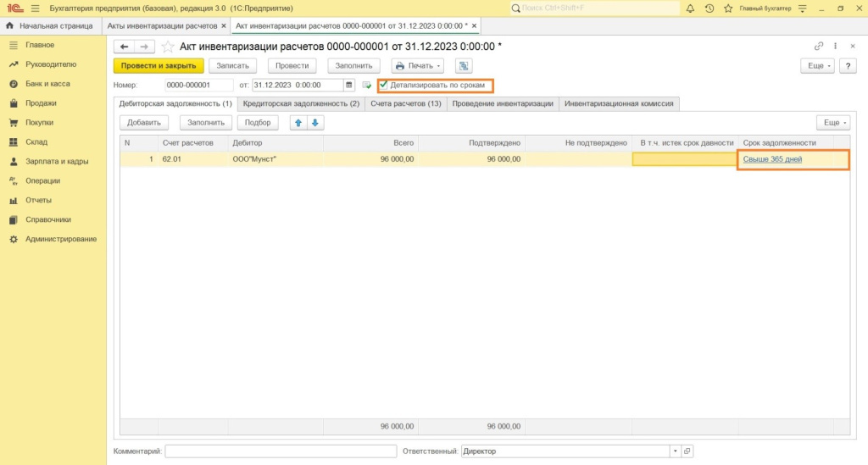
Task: Move the row down with the arrow
Action: click(x=314, y=123)
